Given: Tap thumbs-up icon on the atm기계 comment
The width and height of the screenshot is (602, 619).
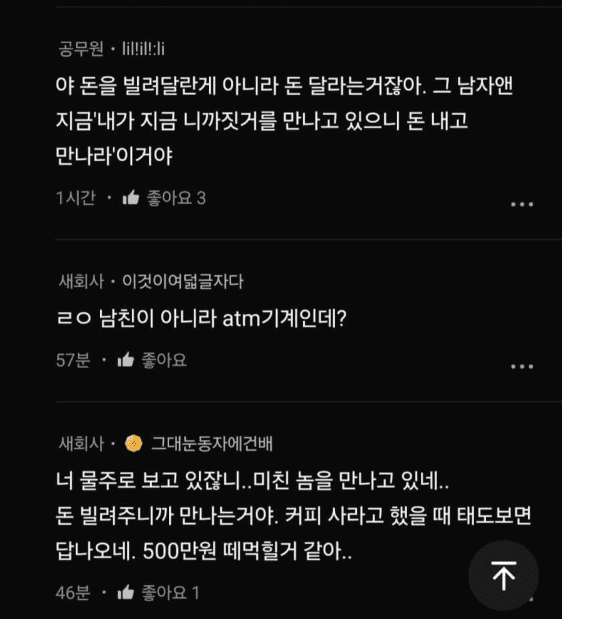Looking at the screenshot, I should tap(126, 360).
